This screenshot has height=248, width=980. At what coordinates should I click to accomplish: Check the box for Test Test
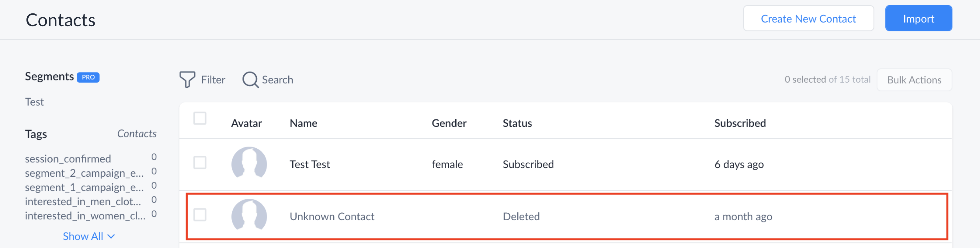[200, 163]
